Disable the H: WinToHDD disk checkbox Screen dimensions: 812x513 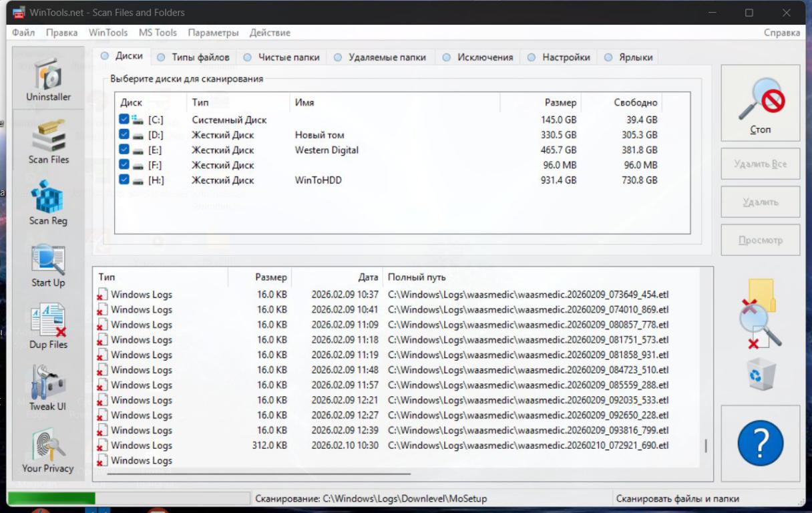coord(124,180)
